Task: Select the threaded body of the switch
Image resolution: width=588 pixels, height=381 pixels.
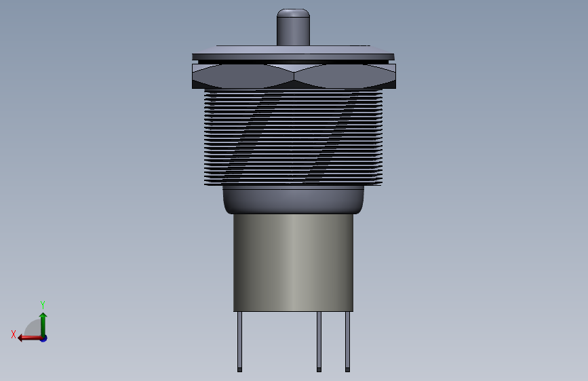Action: (x=293, y=137)
